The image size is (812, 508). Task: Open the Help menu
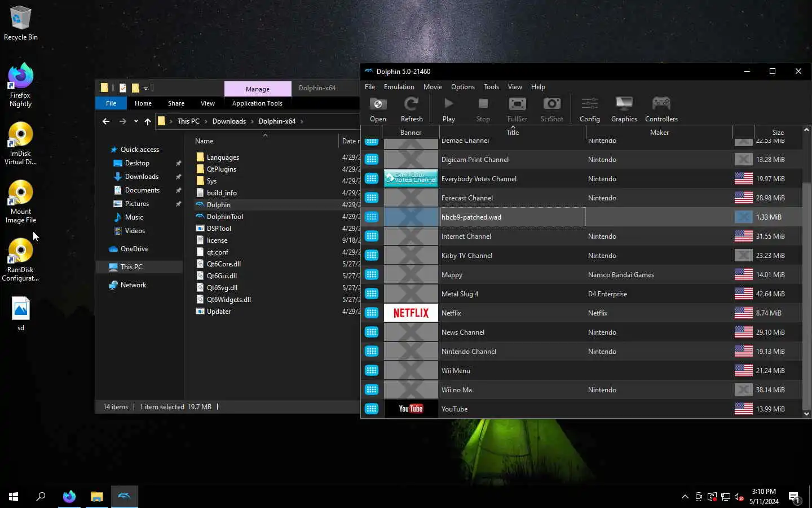538,87
